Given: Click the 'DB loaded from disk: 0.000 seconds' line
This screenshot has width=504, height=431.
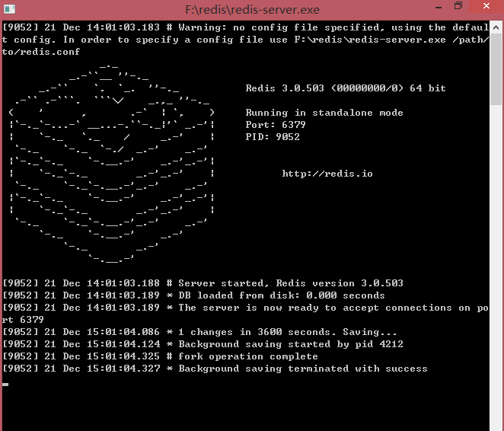Looking at the screenshot, I should pyautogui.click(x=193, y=295).
